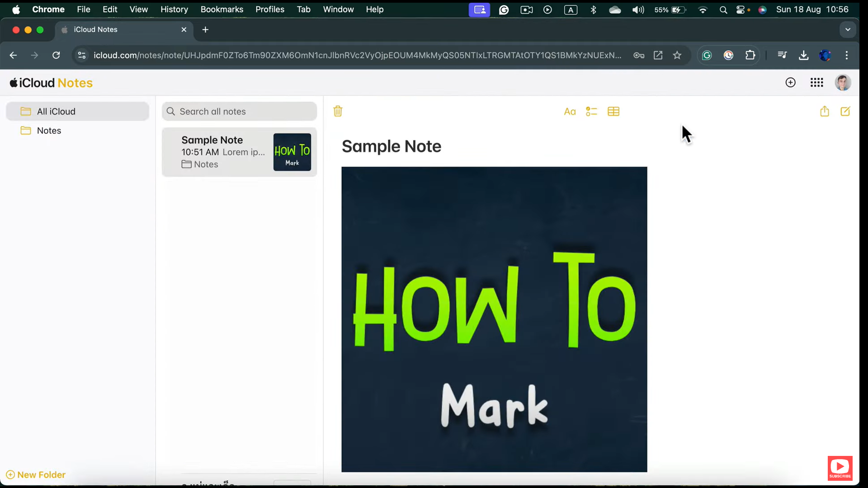Click the circled plus create icon
Image resolution: width=868 pixels, height=488 pixels.
790,83
